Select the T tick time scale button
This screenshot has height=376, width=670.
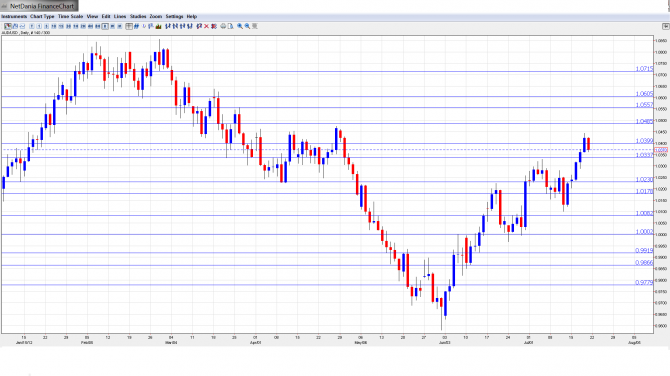pyautogui.click(x=32, y=26)
